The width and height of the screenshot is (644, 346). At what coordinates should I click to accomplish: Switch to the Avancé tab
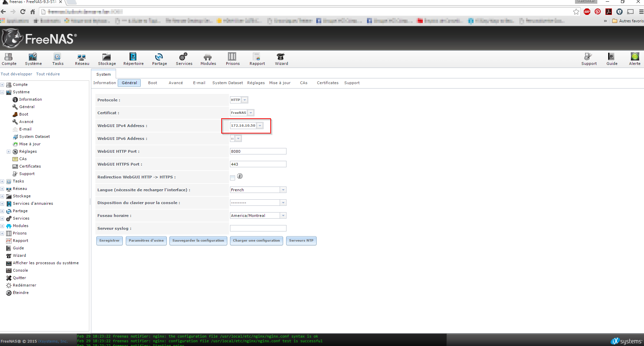pos(176,83)
